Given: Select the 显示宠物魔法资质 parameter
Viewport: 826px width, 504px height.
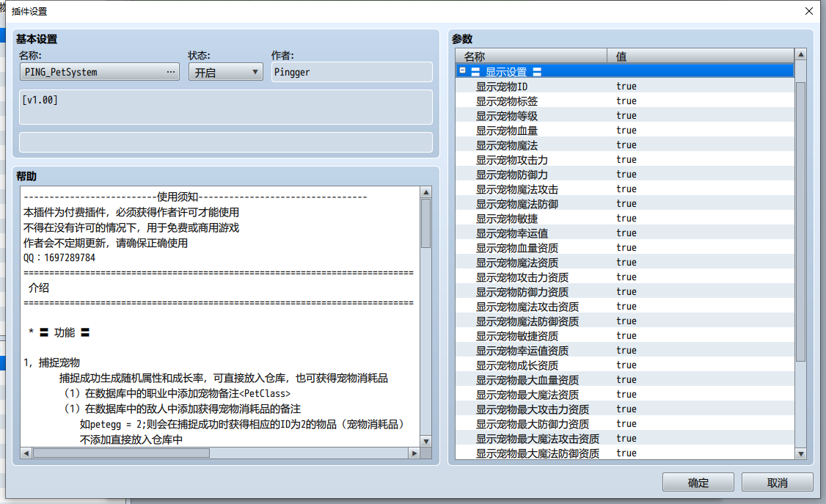Looking at the screenshot, I should pyautogui.click(x=625, y=263).
